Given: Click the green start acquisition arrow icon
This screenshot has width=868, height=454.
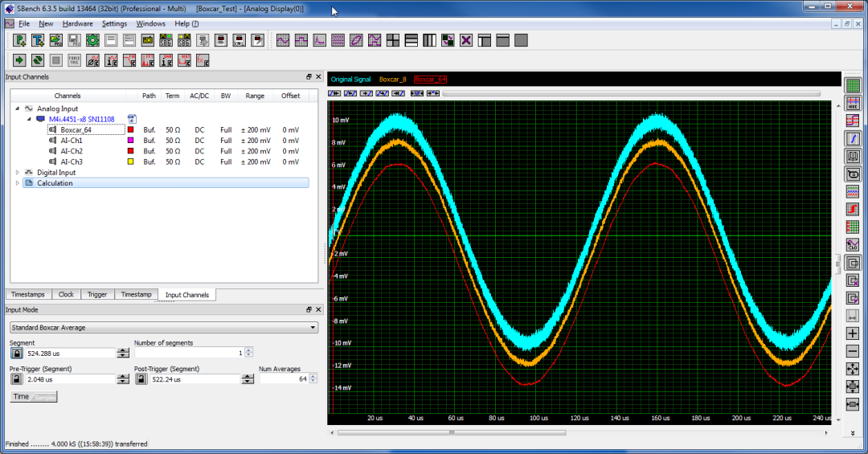Looking at the screenshot, I should [20, 60].
